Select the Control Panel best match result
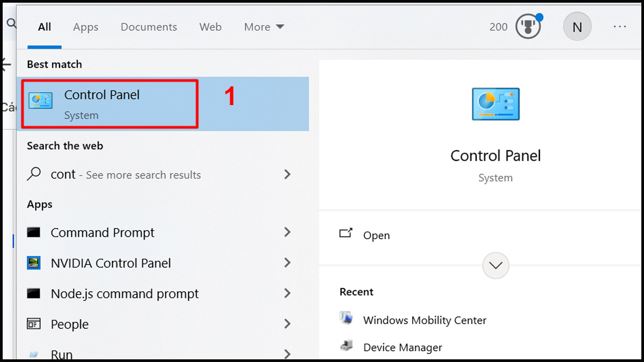Screen dimensions: 644x362 point(102,104)
